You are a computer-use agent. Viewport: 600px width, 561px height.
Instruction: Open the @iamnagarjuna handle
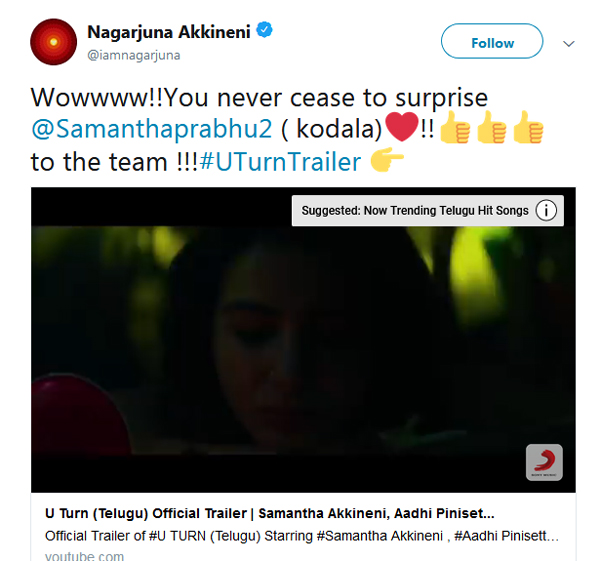coord(134,55)
